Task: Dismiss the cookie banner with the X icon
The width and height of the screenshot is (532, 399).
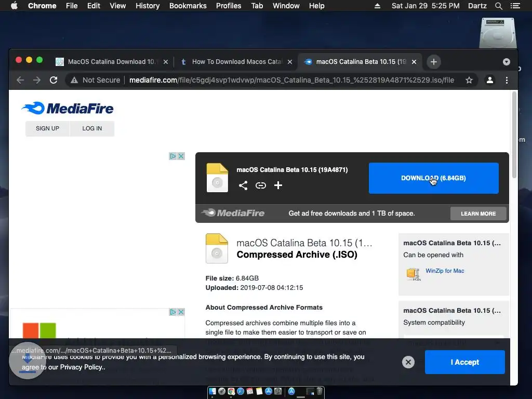Action: coord(408,362)
